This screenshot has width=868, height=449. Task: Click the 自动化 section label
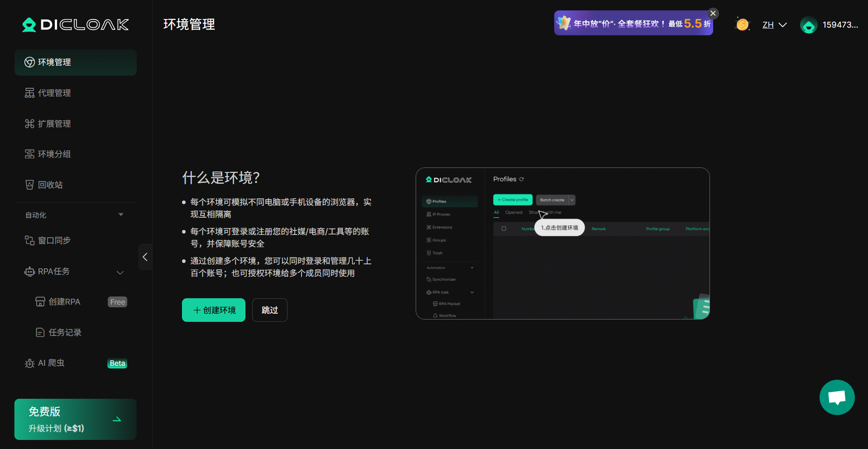point(36,215)
